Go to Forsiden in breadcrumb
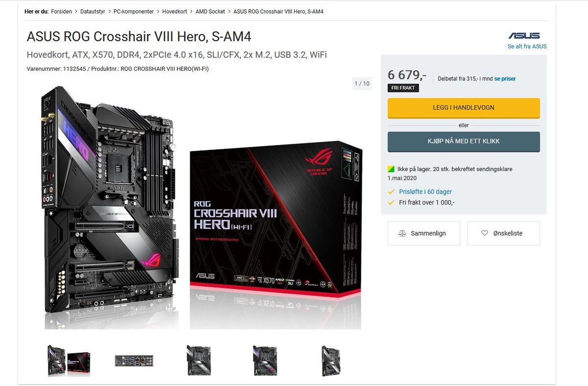The height and width of the screenshot is (386, 588). [x=61, y=11]
